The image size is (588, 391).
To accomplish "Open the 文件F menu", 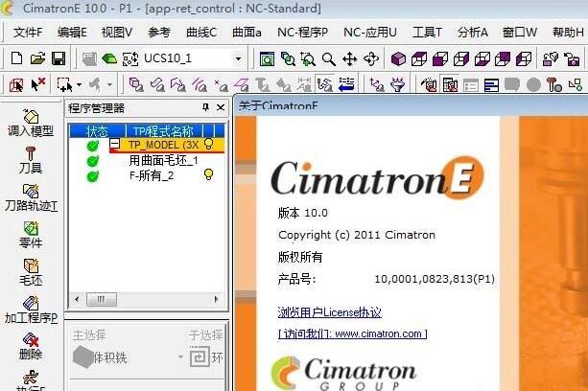I will tap(28, 33).
